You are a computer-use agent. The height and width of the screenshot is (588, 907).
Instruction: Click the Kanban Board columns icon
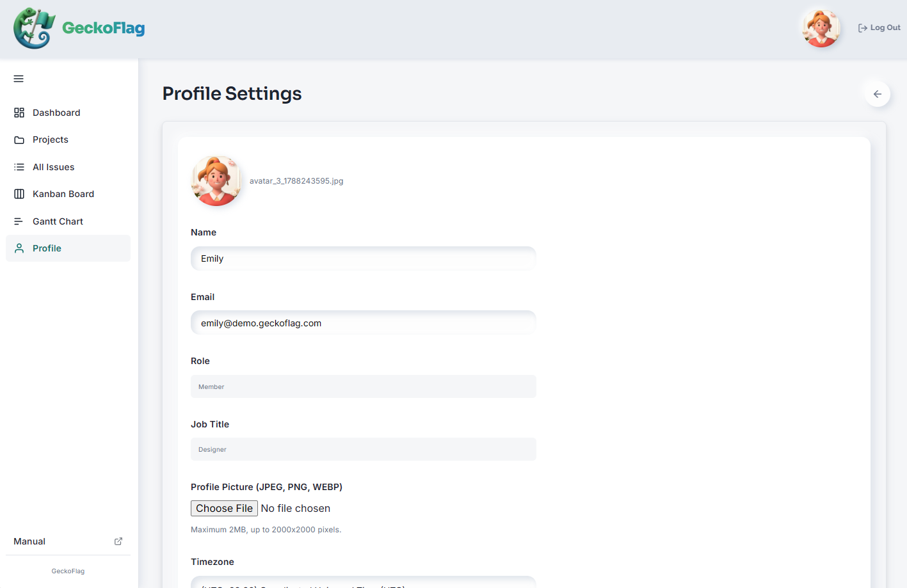19,194
